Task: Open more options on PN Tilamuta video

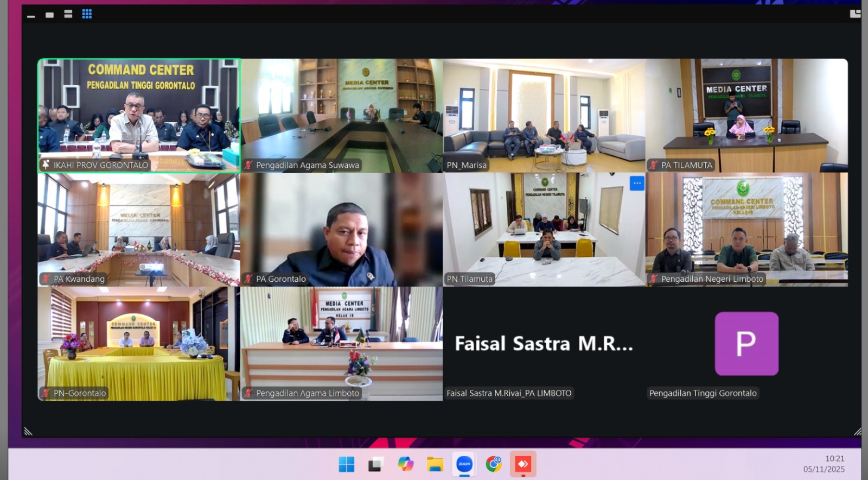Action: tap(637, 184)
